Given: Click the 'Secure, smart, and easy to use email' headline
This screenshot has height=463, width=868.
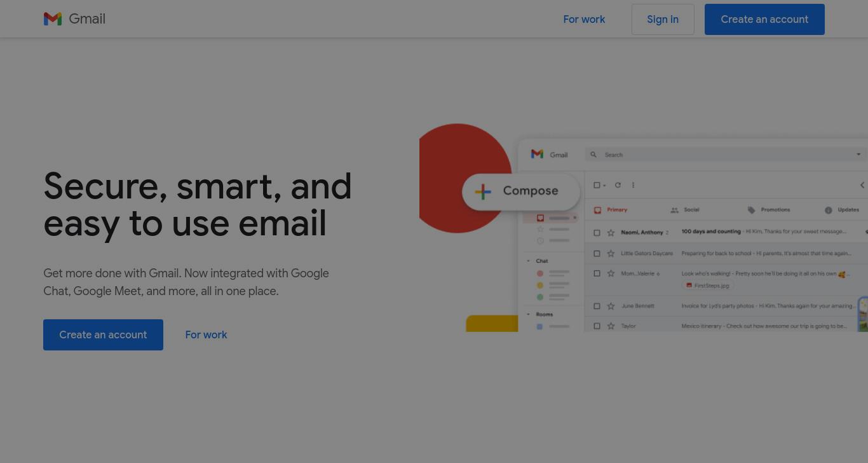Looking at the screenshot, I should 198,205.
